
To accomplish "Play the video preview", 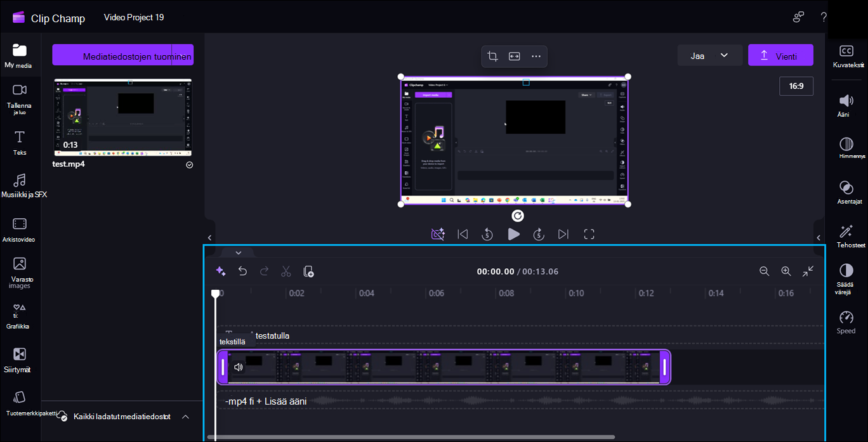I will click(513, 234).
